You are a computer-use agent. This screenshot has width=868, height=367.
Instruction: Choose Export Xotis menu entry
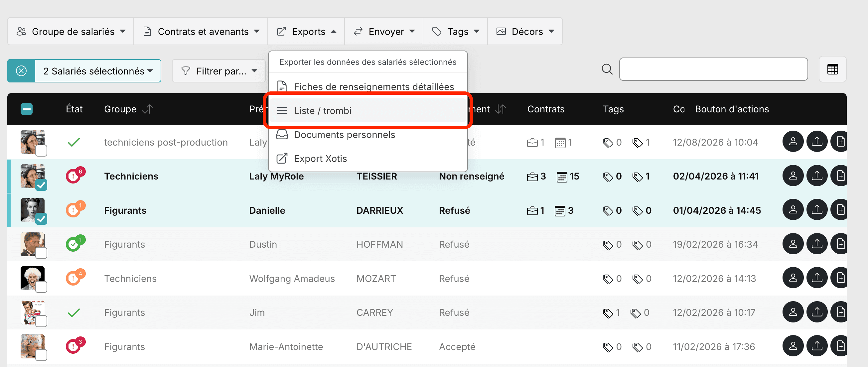(x=367, y=159)
